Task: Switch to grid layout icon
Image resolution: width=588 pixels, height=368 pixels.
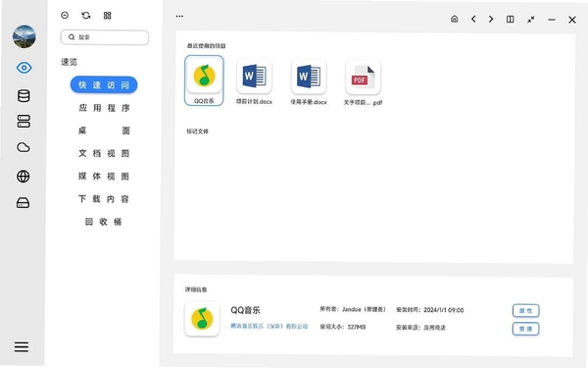Action: point(107,16)
